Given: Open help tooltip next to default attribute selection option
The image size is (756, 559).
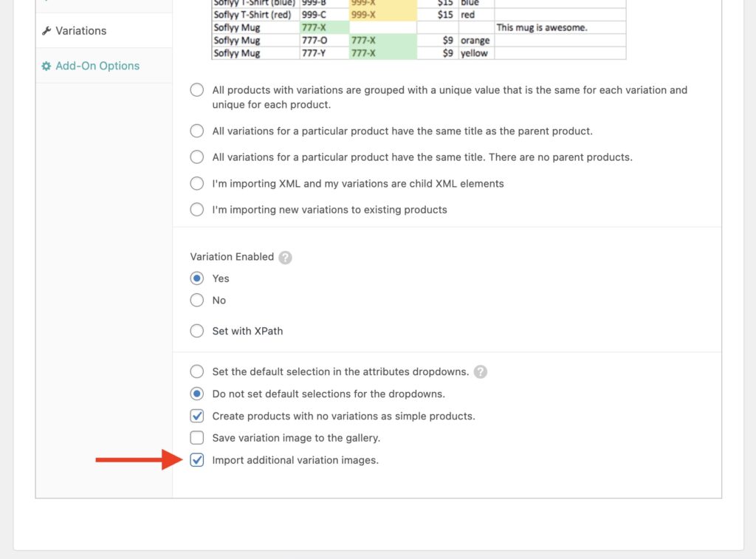Looking at the screenshot, I should pyautogui.click(x=481, y=371).
